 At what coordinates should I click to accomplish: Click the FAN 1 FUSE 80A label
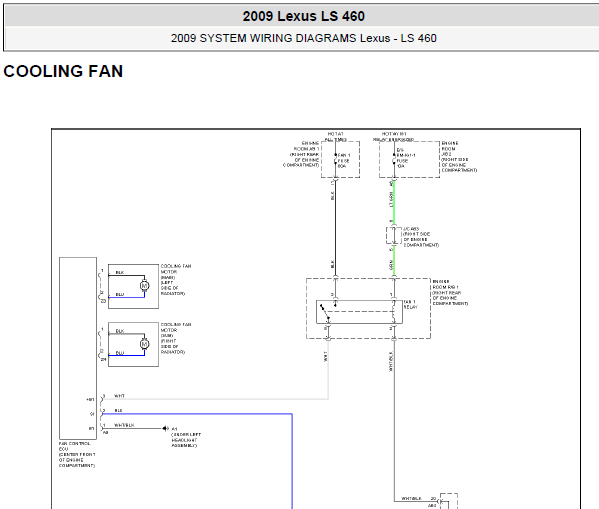pyautogui.click(x=343, y=161)
